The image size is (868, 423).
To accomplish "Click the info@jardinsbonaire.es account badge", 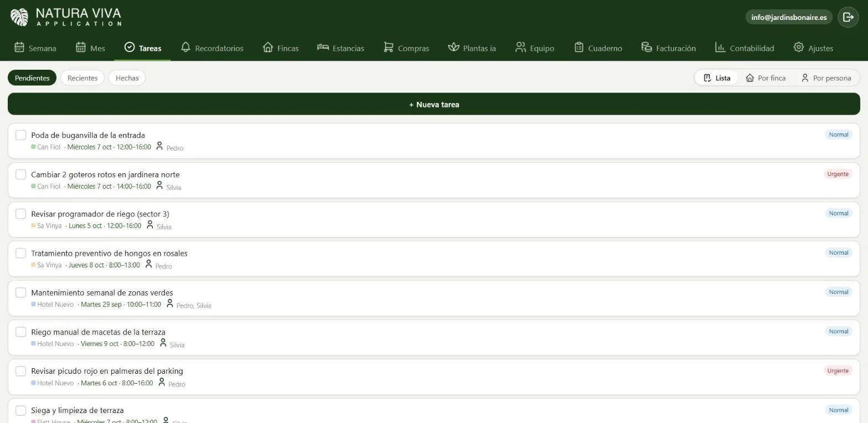I will point(789,17).
